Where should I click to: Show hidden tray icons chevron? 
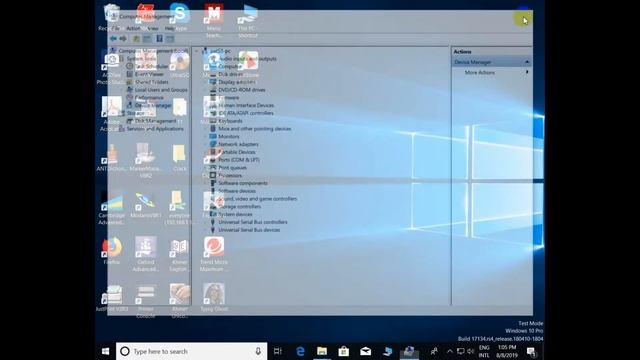(450, 351)
